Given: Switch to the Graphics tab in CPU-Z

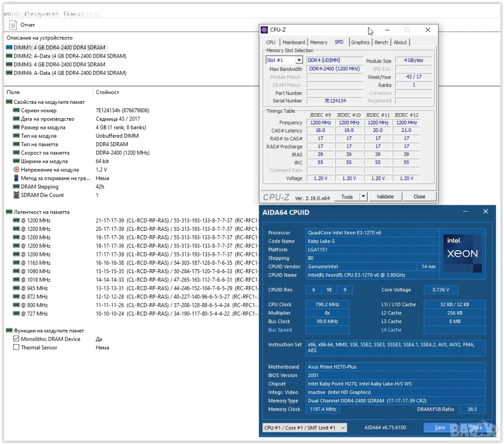Looking at the screenshot, I should click(x=360, y=42).
